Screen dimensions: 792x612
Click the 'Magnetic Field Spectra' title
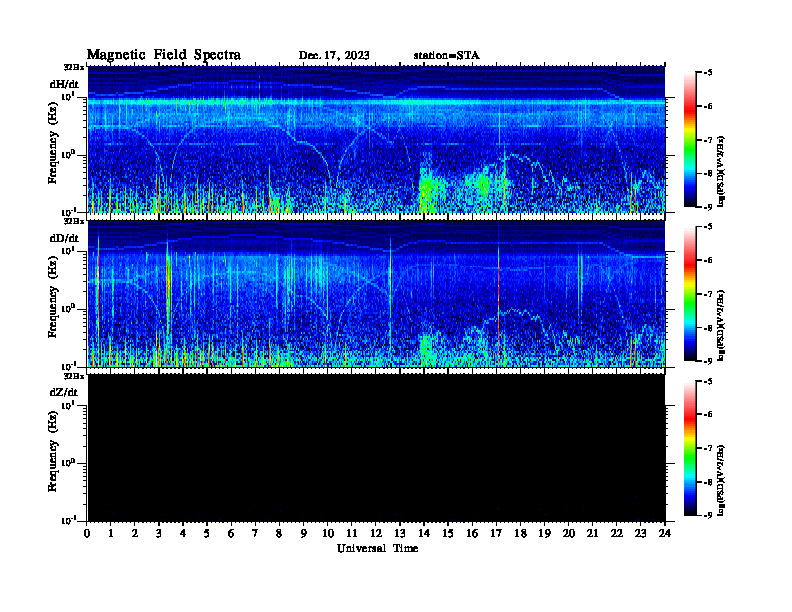[x=163, y=55]
